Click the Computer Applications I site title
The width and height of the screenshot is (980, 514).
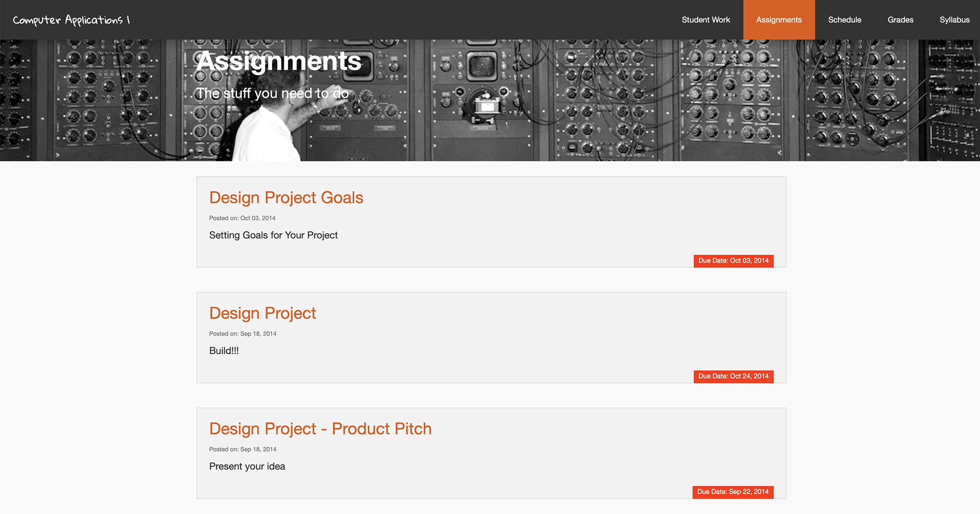[71, 20]
